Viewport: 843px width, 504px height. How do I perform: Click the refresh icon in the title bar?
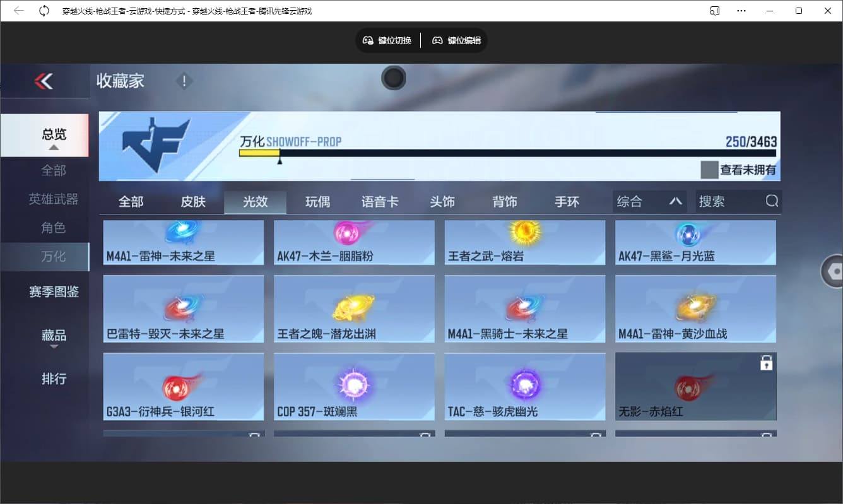43,10
